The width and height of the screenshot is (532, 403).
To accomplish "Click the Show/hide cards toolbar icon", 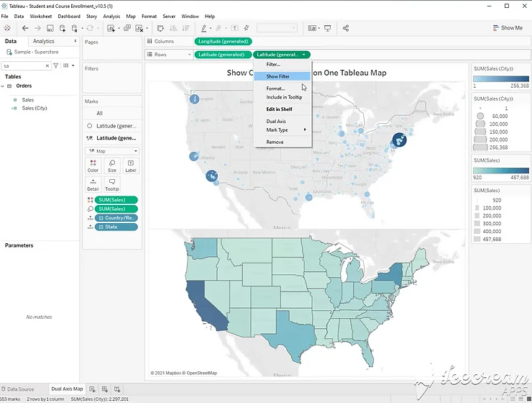I will point(312,28).
